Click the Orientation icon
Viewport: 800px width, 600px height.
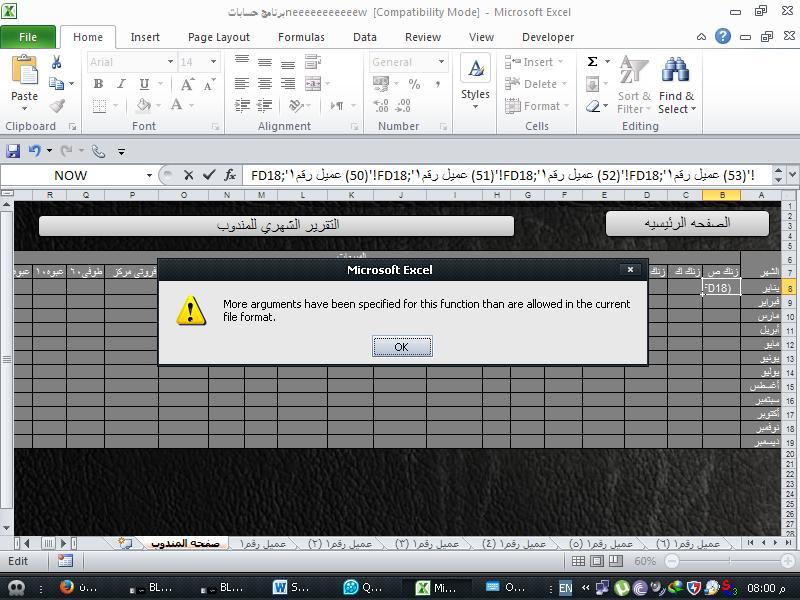pos(295,105)
